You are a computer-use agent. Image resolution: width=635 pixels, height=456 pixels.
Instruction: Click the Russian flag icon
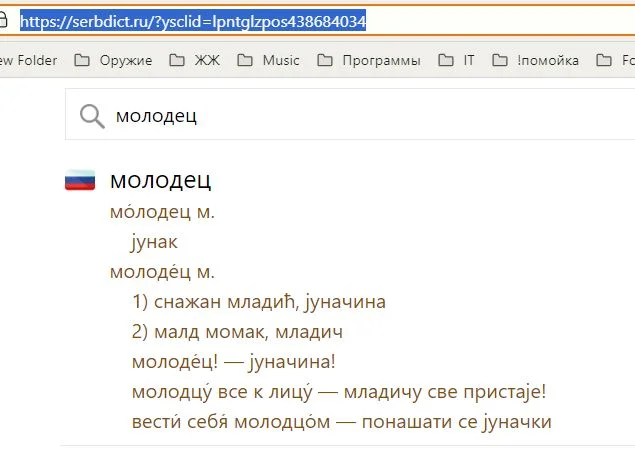tap(80, 180)
